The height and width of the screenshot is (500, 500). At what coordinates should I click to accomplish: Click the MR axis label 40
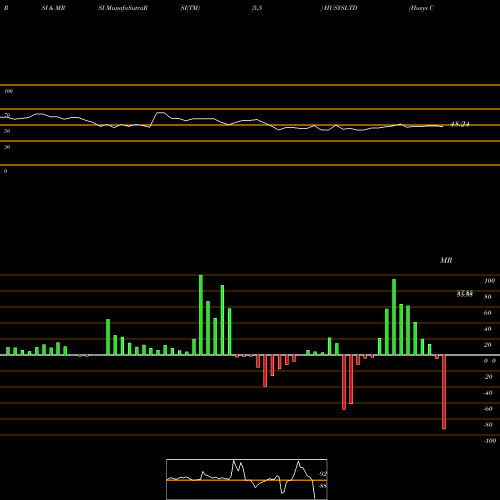point(488,329)
